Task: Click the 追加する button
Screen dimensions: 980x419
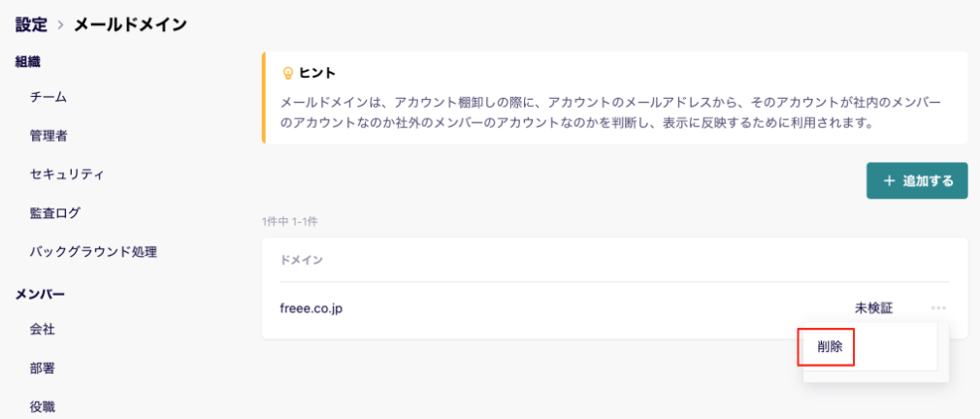Action: click(x=917, y=181)
